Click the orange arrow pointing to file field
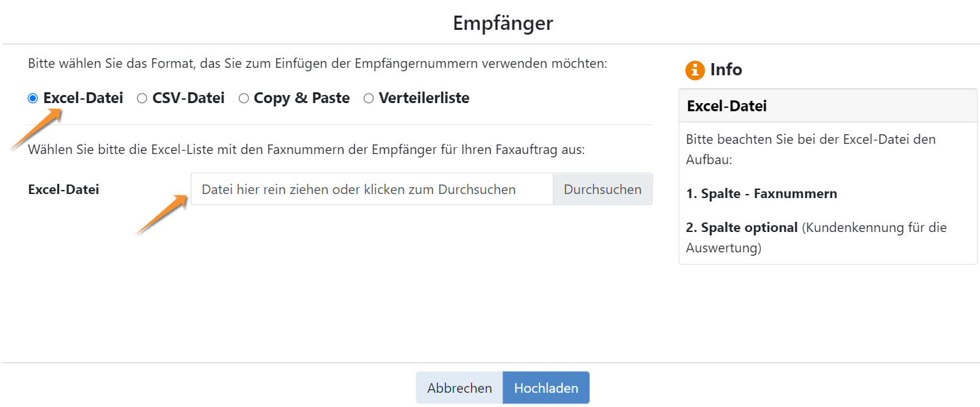The height and width of the screenshot is (407, 980). 162,214
